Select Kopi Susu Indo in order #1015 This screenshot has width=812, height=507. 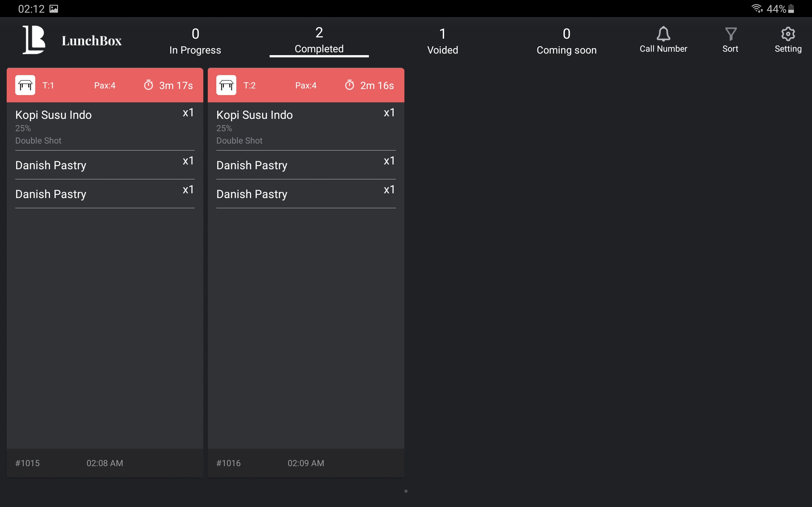coord(54,115)
